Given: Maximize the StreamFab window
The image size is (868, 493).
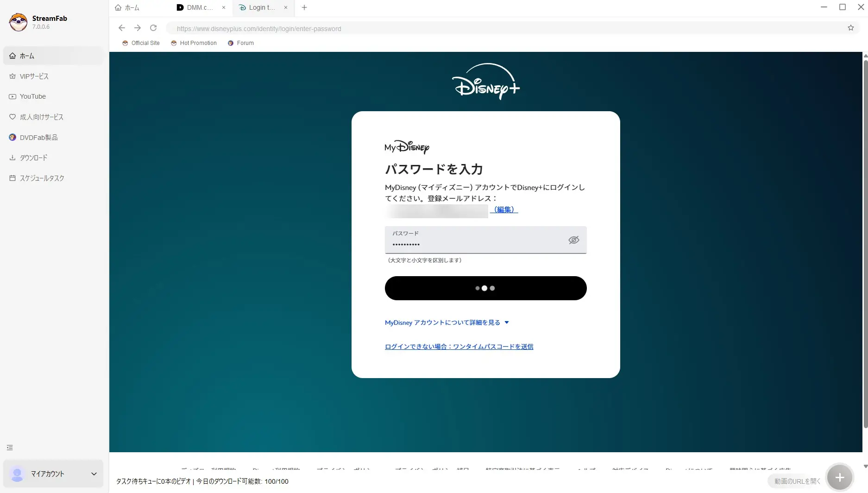Looking at the screenshot, I should tap(843, 7).
